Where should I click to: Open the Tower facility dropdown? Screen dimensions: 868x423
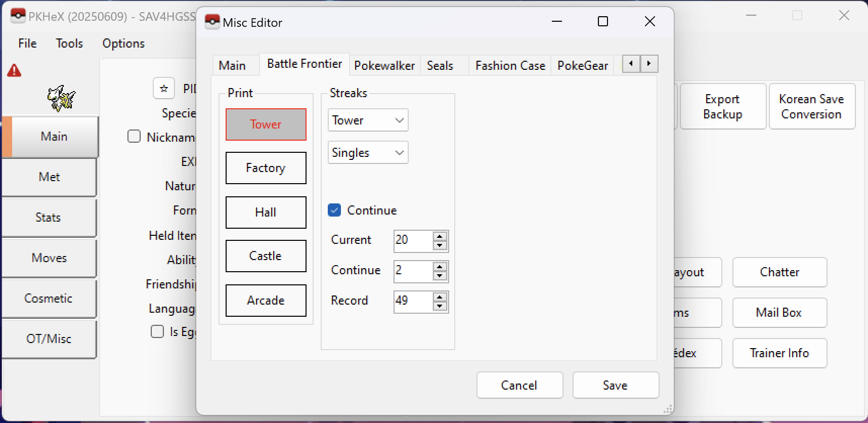pyautogui.click(x=368, y=120)
